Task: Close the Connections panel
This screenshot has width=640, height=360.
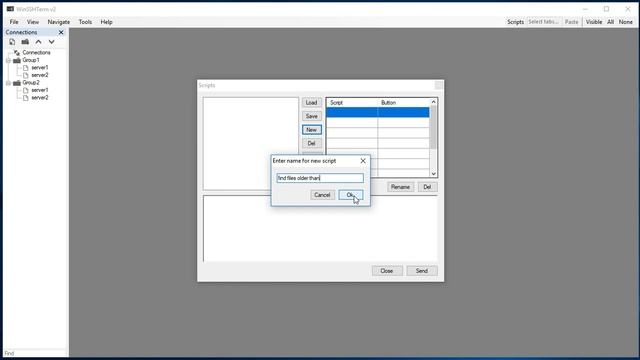Action: pyautogui.click(x=61, y=32)
